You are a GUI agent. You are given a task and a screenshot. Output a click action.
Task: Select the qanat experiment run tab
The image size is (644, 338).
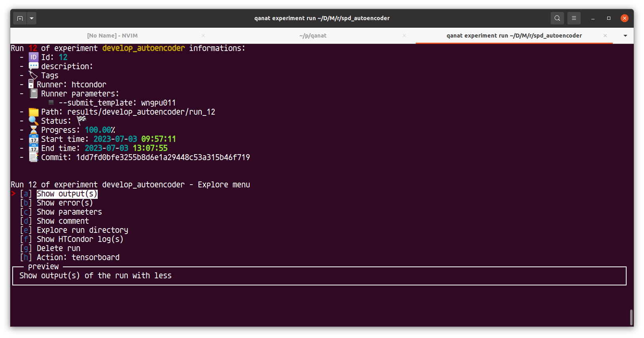point(514,36)
